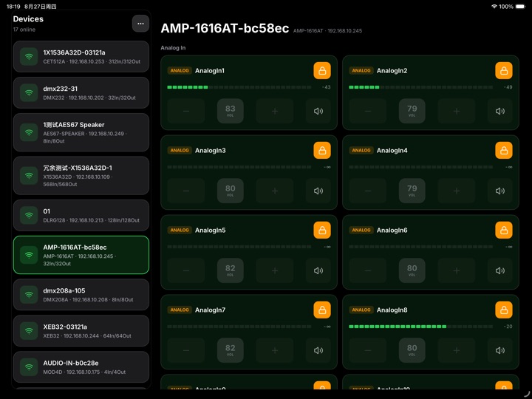Decrease AnalogIn4 volume with minus button
Image resolution: width=532 pixels, height=399 pixels.
point(368,191)
